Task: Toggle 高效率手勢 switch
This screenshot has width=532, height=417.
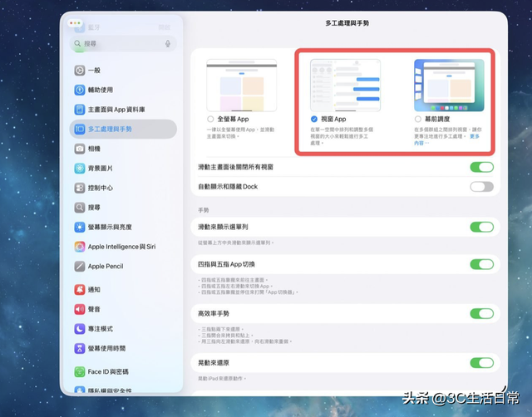Action: click(482, 314)
